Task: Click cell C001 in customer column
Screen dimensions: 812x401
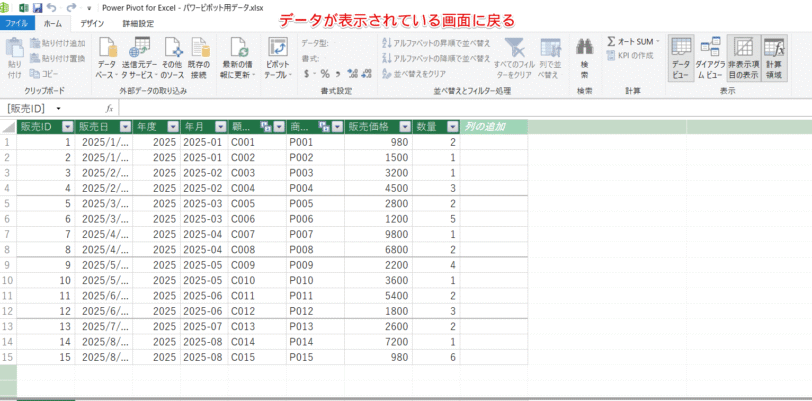Action: coord(257,142)
